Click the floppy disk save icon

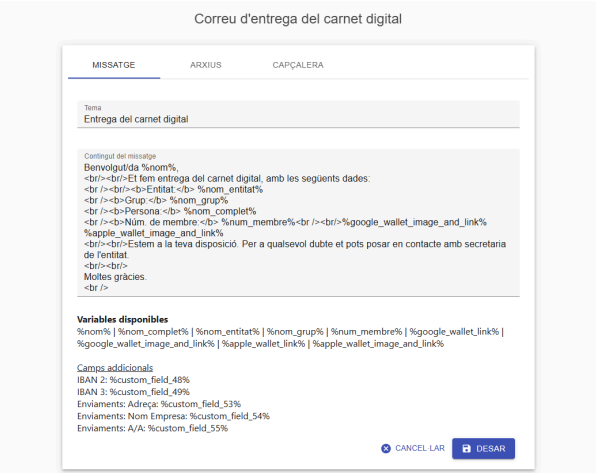tap(466, 449)
